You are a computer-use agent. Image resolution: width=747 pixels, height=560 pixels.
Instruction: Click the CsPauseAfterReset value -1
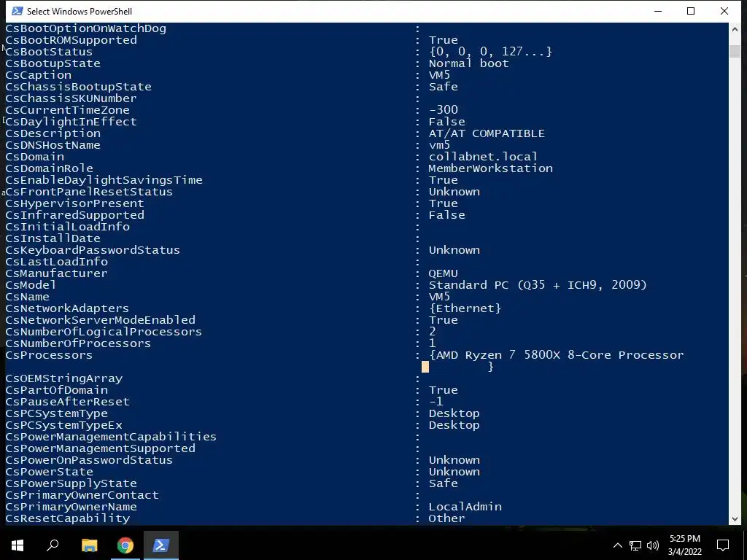point(436,402)
